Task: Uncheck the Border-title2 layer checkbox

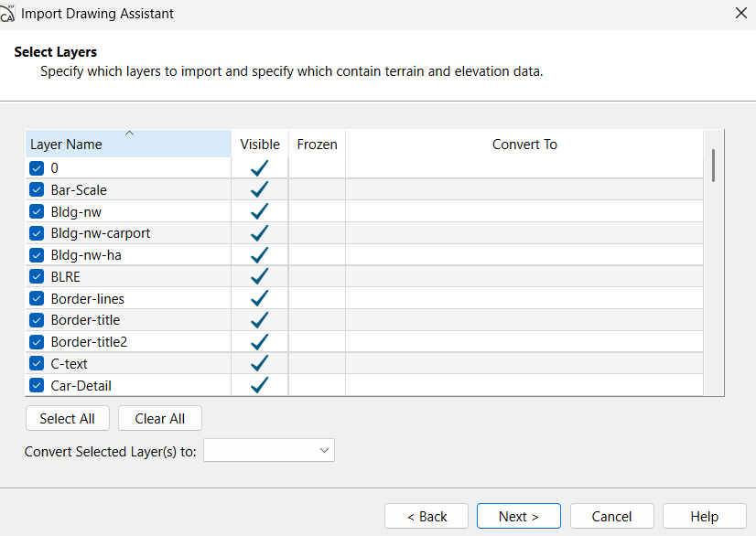Action: [37, 342]
